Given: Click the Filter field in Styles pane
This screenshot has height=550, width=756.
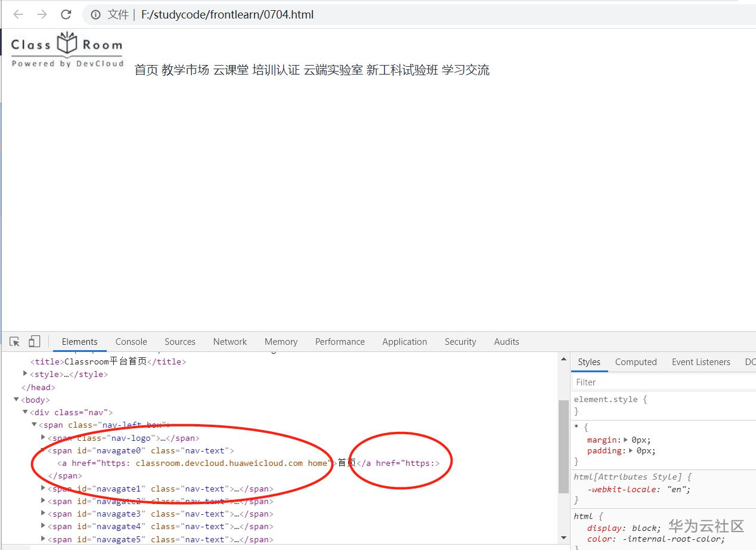Looking at the screenshot, I should tap(664, 382).
